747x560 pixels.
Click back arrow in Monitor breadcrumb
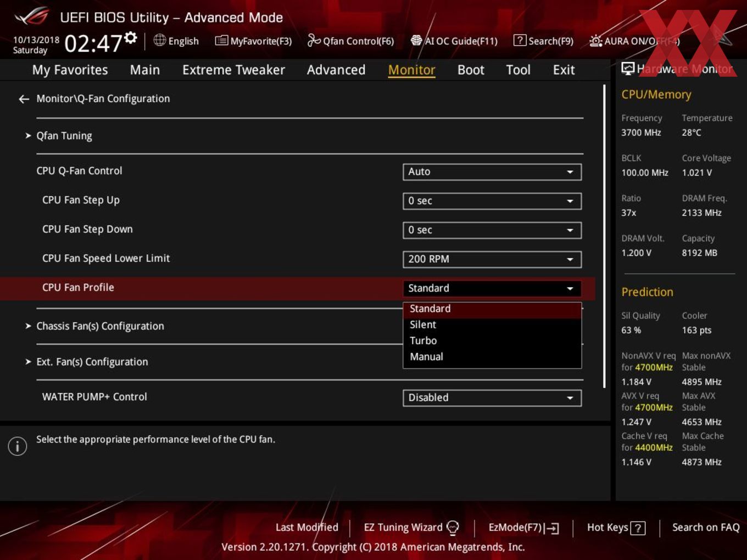pos(24,99)
